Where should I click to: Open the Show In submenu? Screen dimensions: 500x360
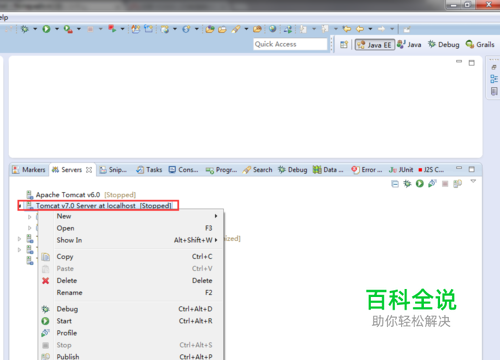[x=131, y=240]
